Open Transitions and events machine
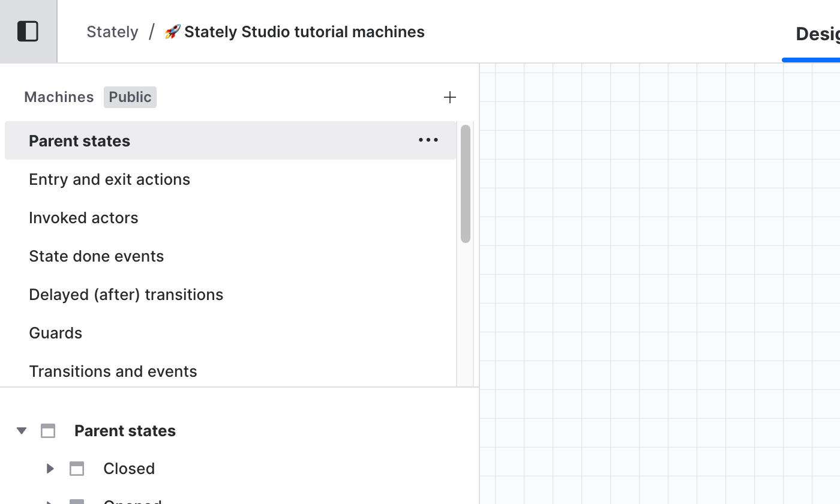This screenshot has height=504, width=840. tap(113, 371)
